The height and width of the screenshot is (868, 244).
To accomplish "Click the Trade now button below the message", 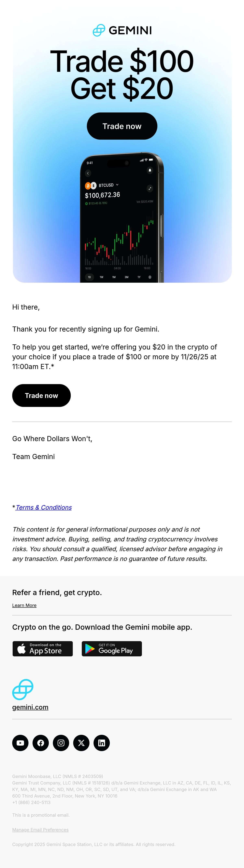I will point(41,395).
